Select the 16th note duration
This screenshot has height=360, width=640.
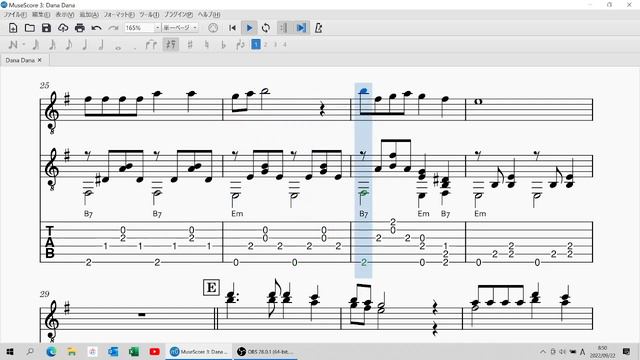pos(52,44)
